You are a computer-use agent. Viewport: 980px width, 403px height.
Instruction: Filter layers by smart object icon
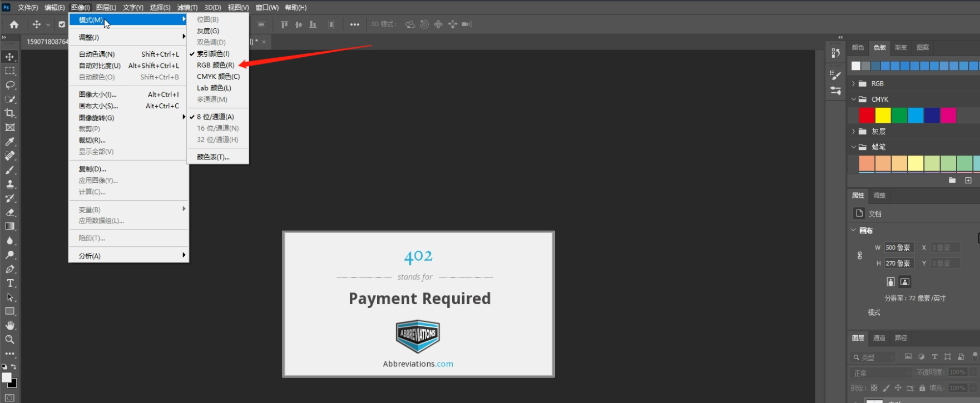(x=961, y=357)
